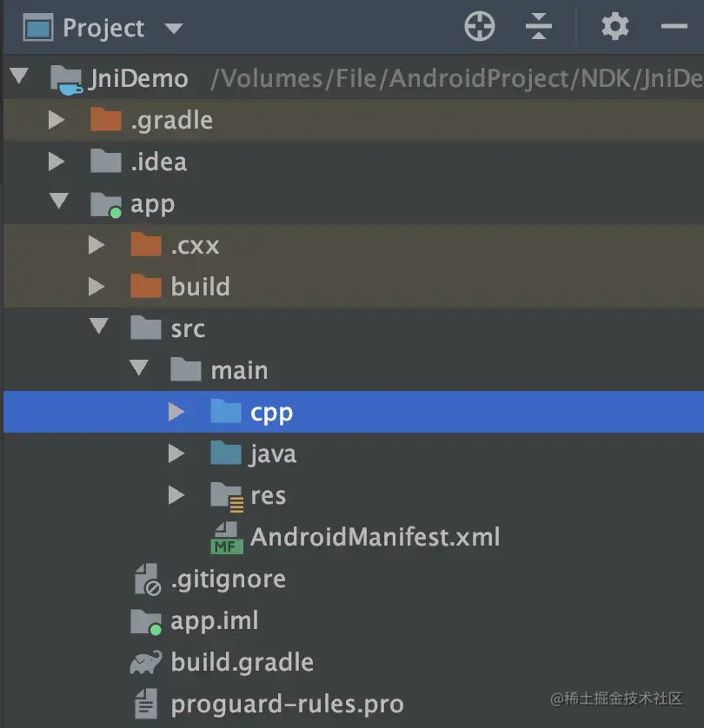
Task: Click the res resources folder icon
Action: [227, 497]
